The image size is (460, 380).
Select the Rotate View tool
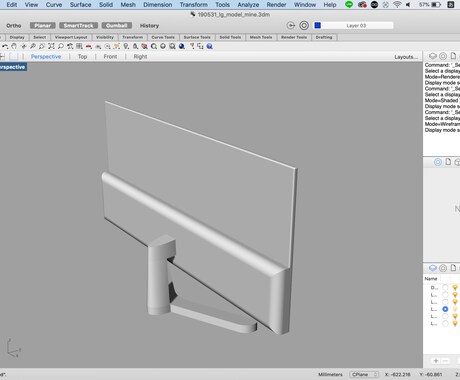pos(24,46)
